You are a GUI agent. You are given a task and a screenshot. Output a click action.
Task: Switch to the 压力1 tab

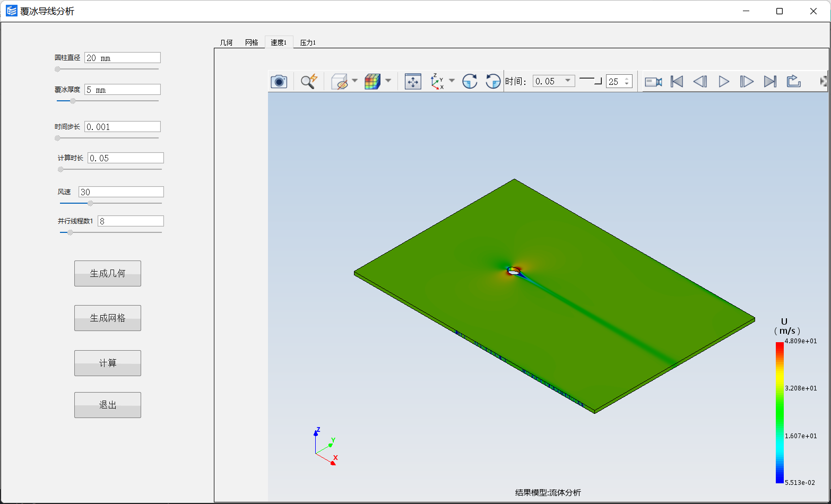pyautogui.click(x=308, y=42)
